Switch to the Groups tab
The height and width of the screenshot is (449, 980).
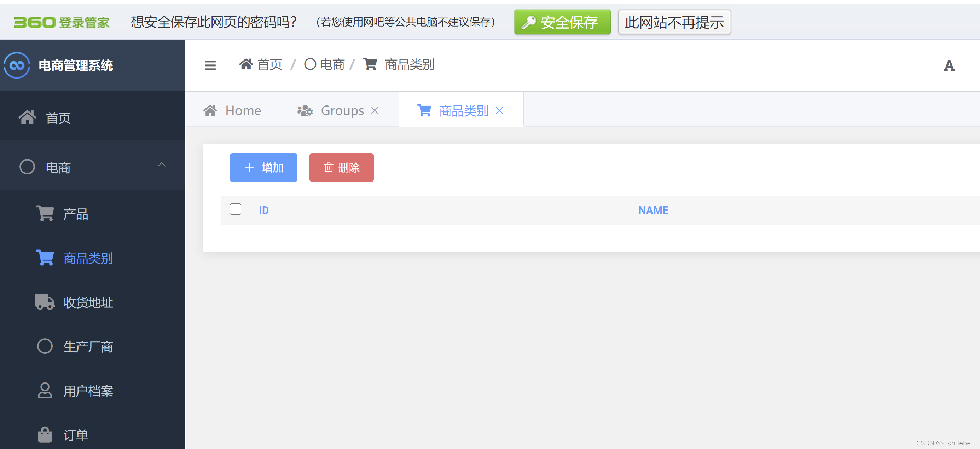pos(342,110)
